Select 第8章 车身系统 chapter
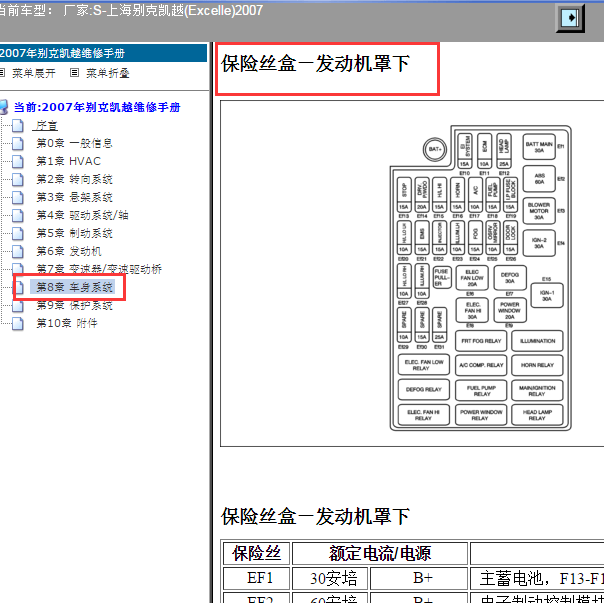Image resolution: width=604 pixels, height=603 pixels. [x=74, y=287]
